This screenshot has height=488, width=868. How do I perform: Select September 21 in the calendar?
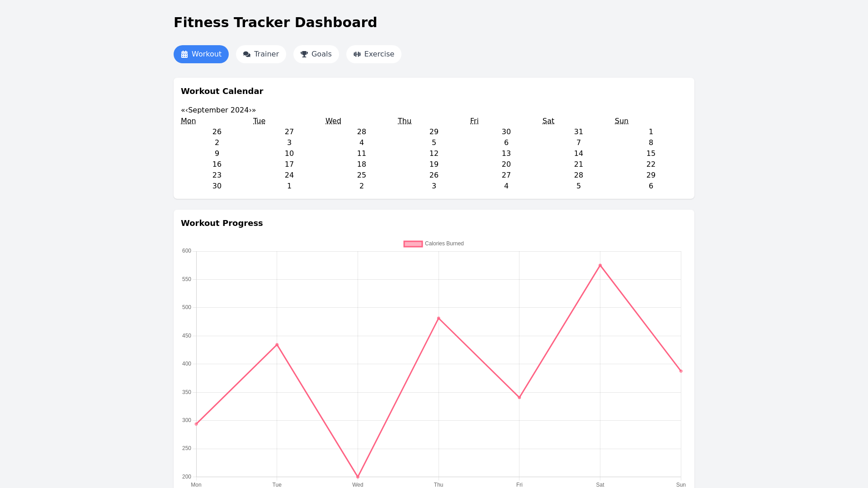(x=579, y=164)
